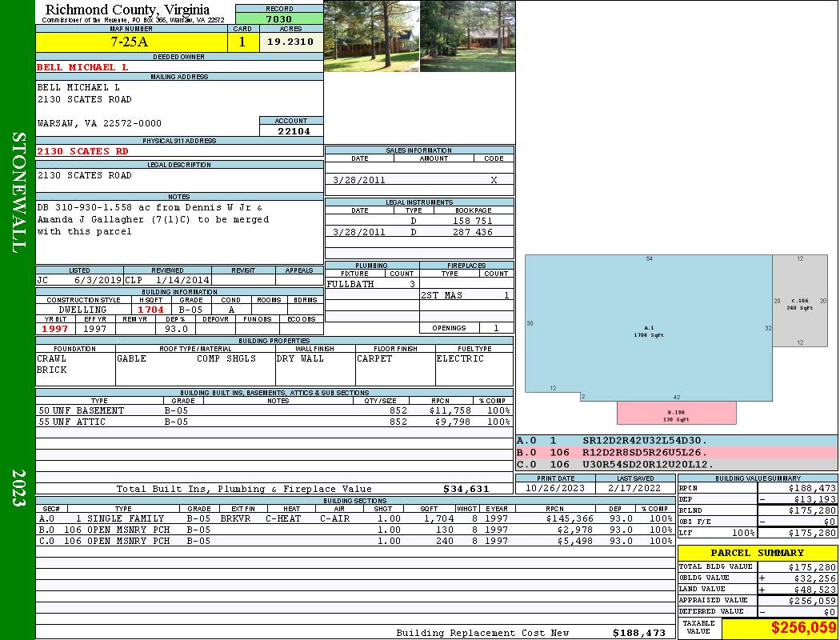Click legal instrument book page 158 751
The height and width of the screenshot is (640, 840).
click(x=473, y=221)
